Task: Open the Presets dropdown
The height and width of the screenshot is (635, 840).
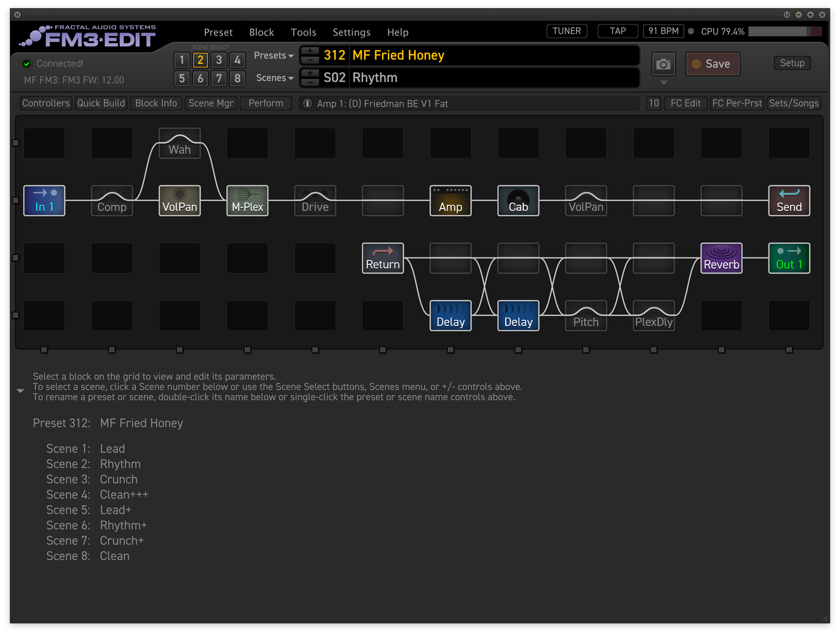Action: [274, 56]
